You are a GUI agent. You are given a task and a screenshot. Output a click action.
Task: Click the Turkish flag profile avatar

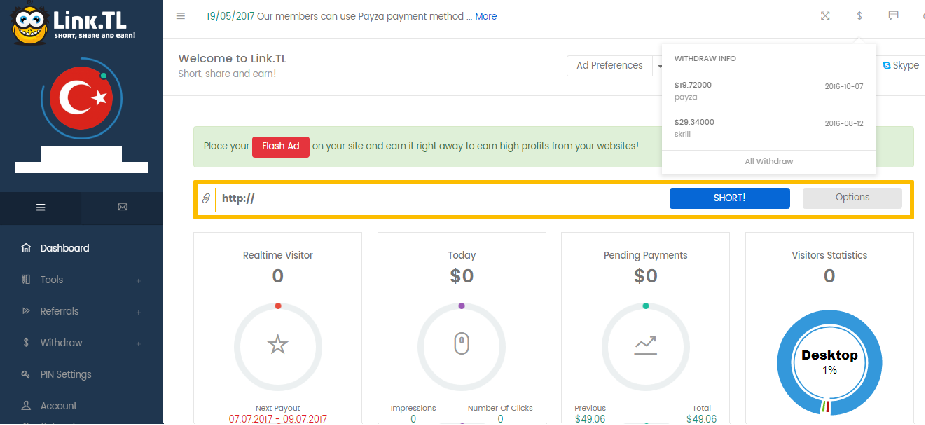[81, 97]
